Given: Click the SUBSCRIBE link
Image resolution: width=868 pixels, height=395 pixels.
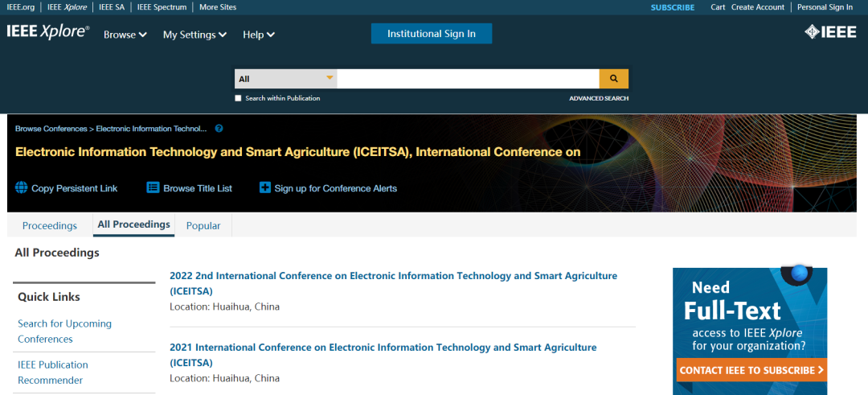Looking at the screenshot, I should point(673,7).
